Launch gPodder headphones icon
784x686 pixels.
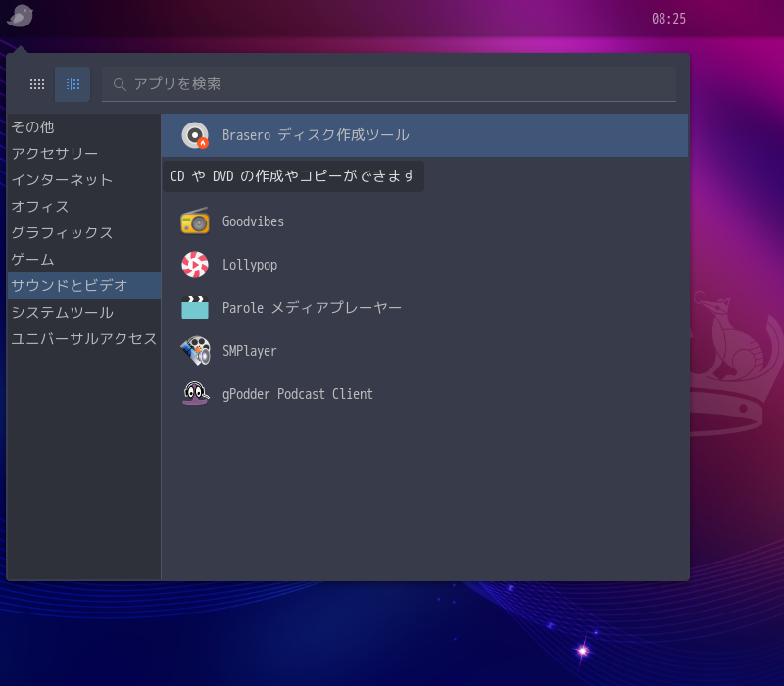coord(195,394)
